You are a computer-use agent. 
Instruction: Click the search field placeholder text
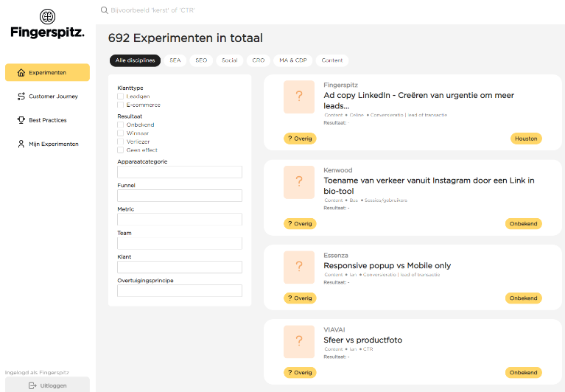(x=152, y=10)
